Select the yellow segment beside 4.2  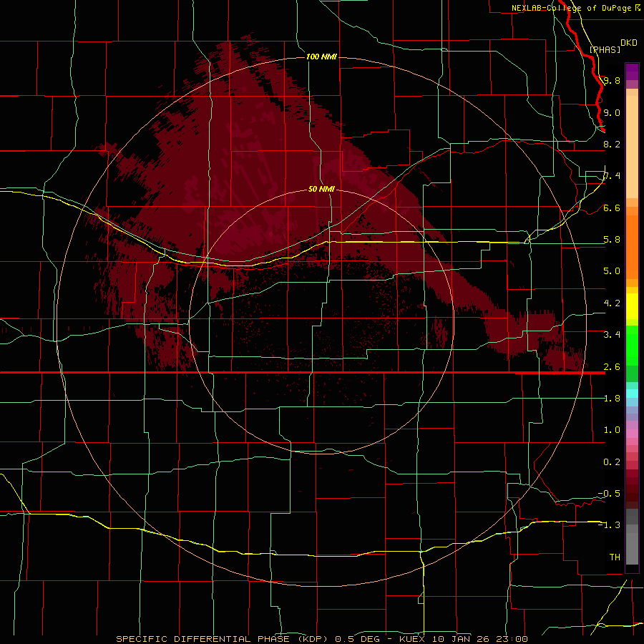[632, 306]
